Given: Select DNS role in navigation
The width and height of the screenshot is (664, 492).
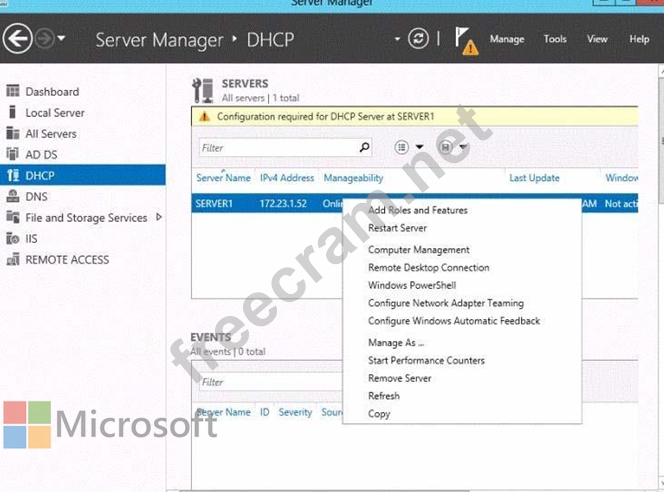Looking at the screenshot, I should pyautogui.click(x=36, y=196).
